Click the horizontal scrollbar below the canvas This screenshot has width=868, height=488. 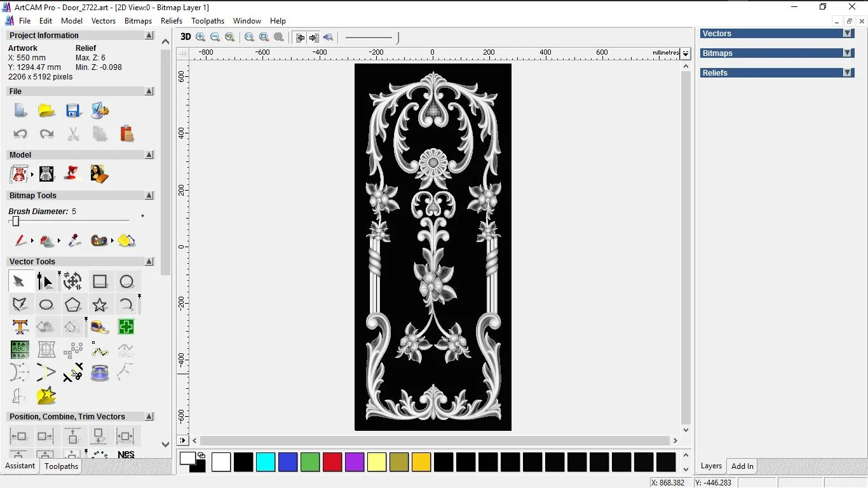[435, 440]
